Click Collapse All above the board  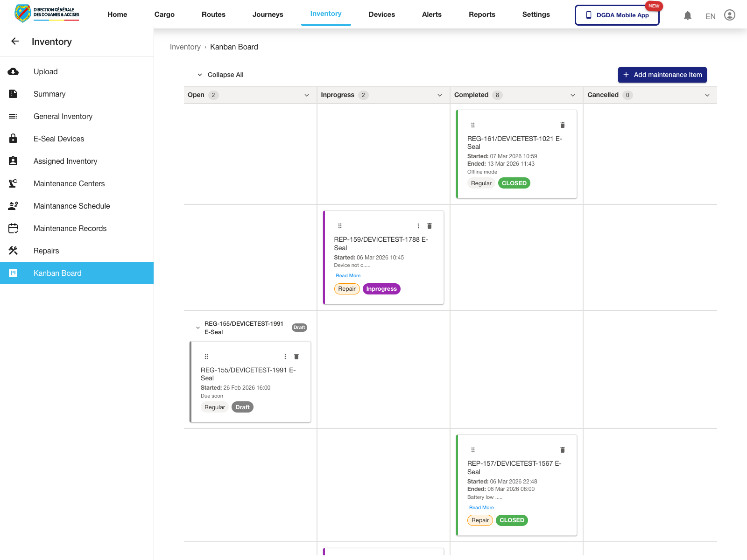click(x=226, y=75)
